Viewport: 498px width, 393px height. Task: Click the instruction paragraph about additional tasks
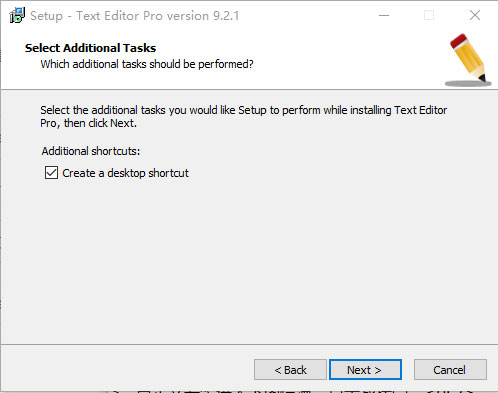click(x=244, y=117)
